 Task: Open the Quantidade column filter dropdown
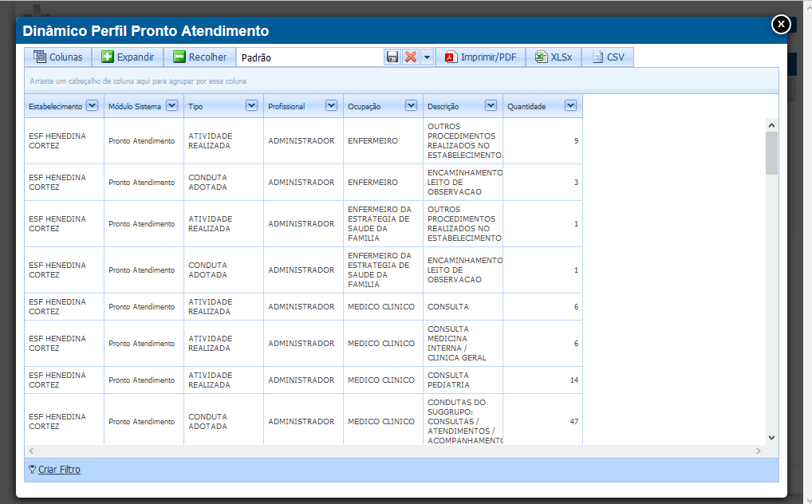tap(570, 106)
